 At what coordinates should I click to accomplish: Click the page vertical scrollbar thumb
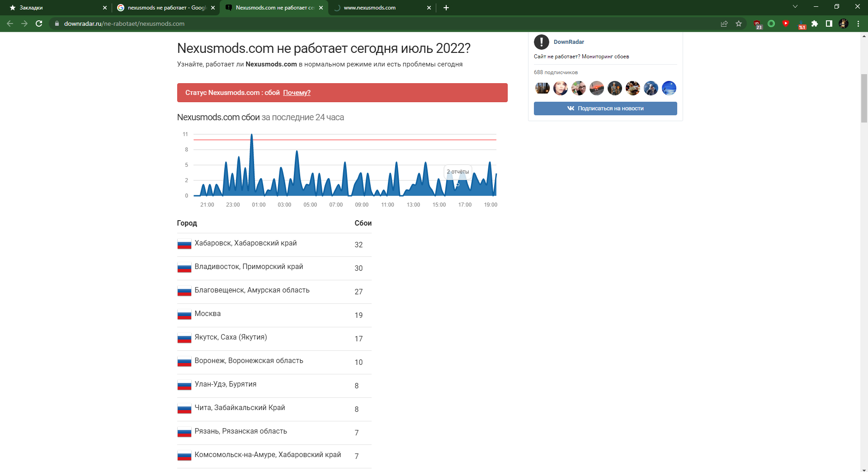coord(864,98)
